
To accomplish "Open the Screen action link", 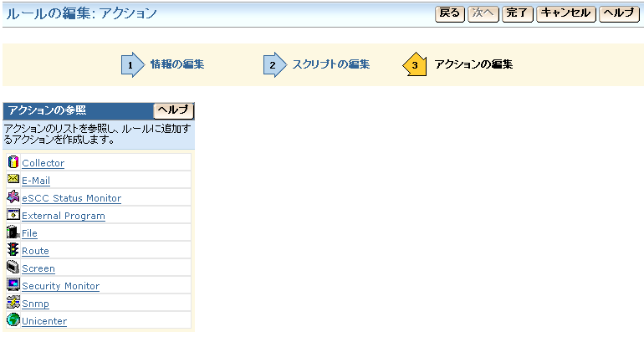I will click(38, 269).
